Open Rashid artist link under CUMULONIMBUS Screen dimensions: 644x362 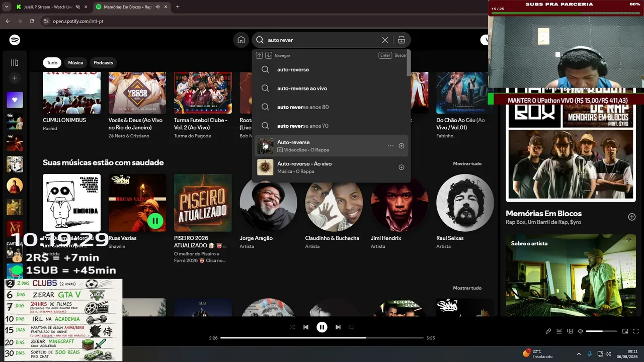point(50,129)
